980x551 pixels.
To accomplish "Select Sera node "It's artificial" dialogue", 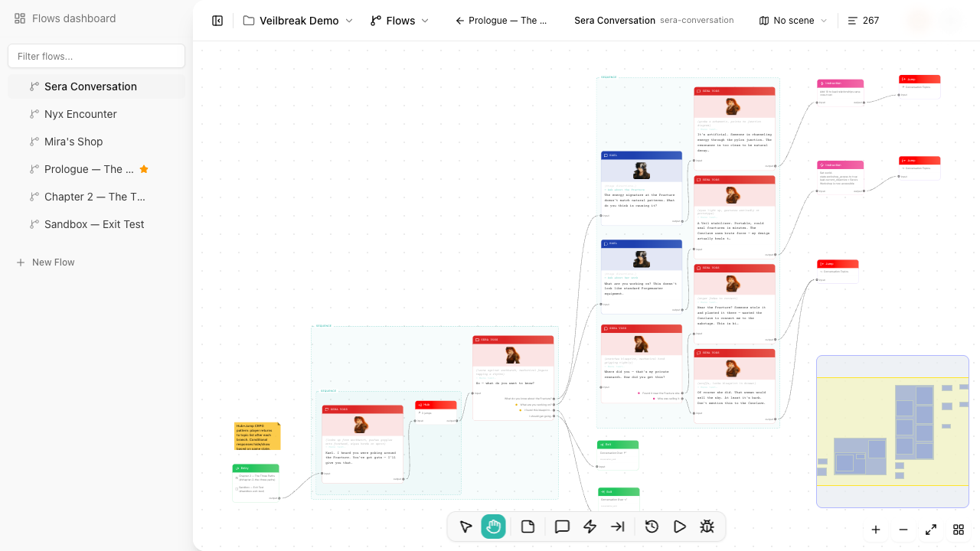I will [735, 127].
